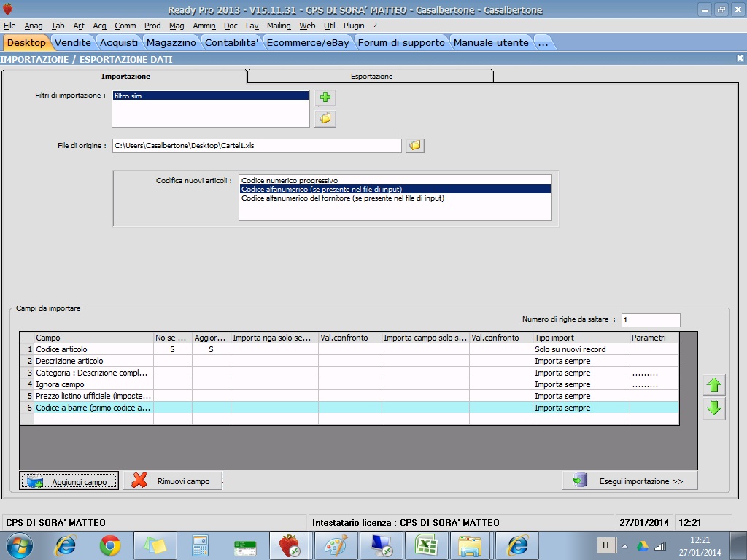The height and width of the screenshot is (560, 747).
Task: Open the Contabilita' tab
Action: 231,42
